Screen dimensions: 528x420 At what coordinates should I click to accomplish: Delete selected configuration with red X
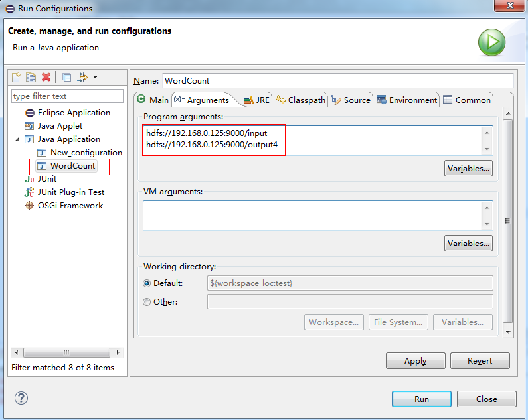[x=46, y=78]
